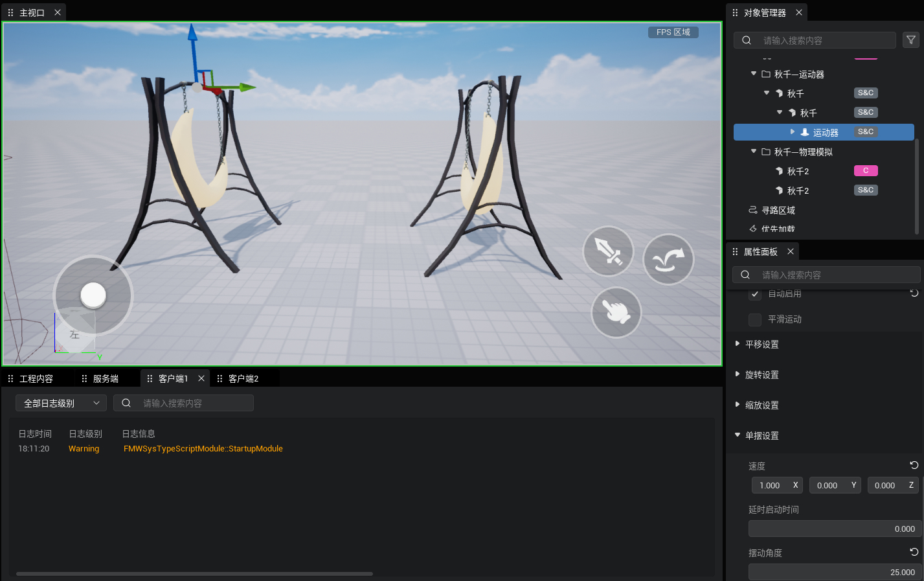Click the 速度 X field

tap(777, 485)
